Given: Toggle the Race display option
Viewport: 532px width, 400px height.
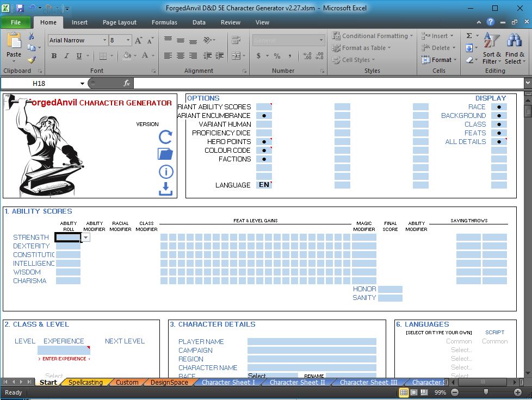Looking at the screenshot, I should 499,107.
